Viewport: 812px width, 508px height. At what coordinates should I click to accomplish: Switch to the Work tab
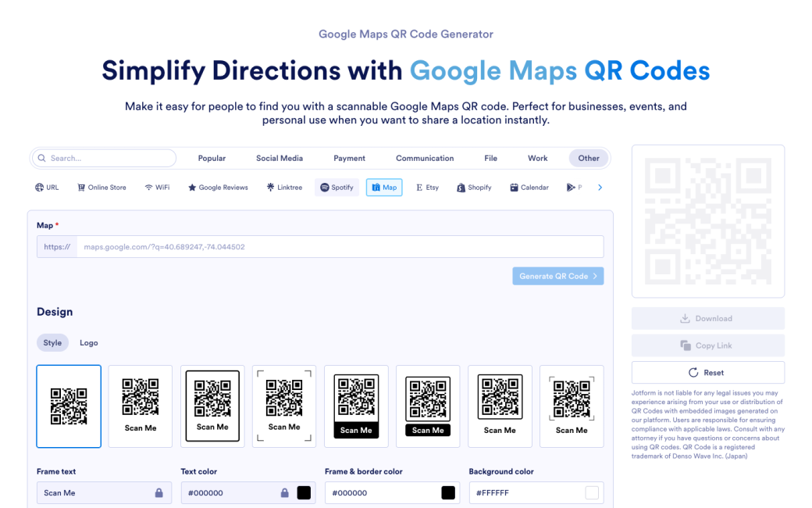point(537,158)
